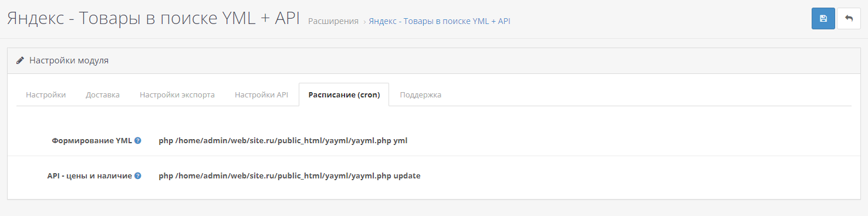Click the Настройки модуля panel heading
The image size is (868, 216).
pos(434,60)
